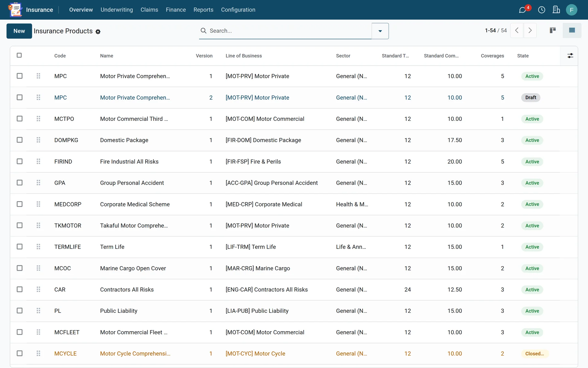The image size is (588, 368).
Task: Click the search magnifier icon
Action: click(203, 31)
